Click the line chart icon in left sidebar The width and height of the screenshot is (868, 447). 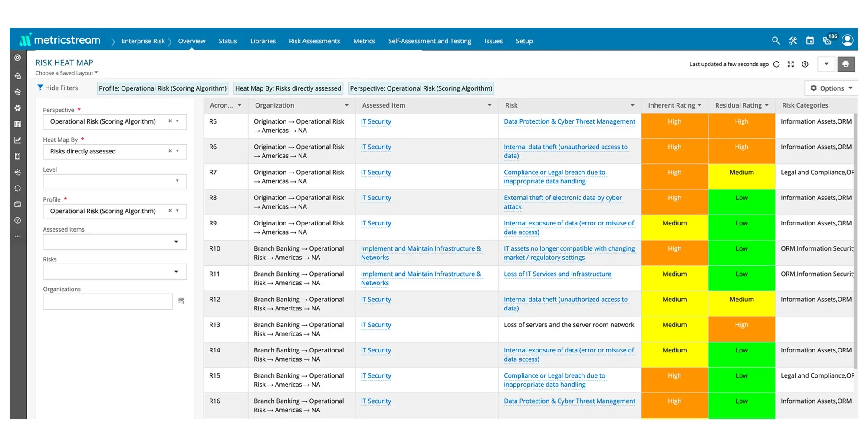(18, 140)
